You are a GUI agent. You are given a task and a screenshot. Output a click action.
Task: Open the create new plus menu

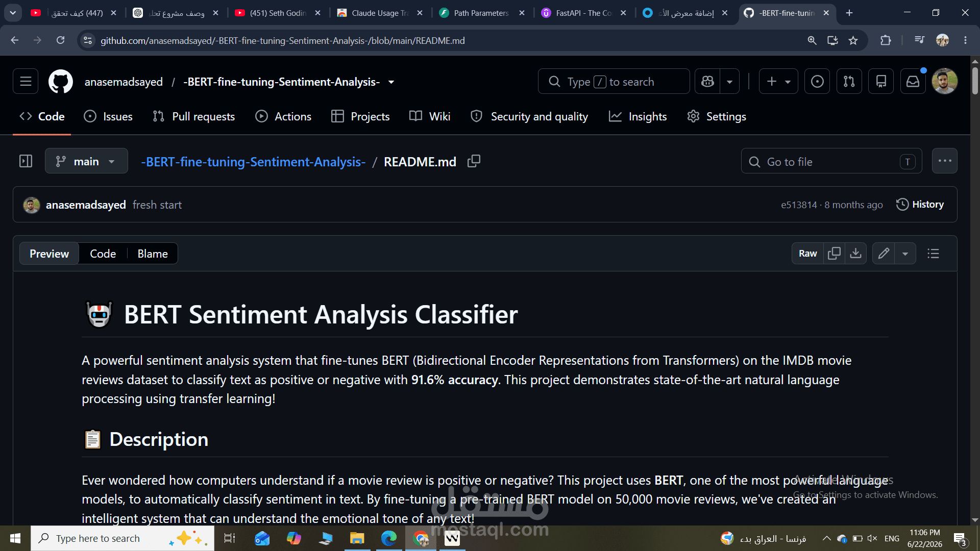coord(778,82)
